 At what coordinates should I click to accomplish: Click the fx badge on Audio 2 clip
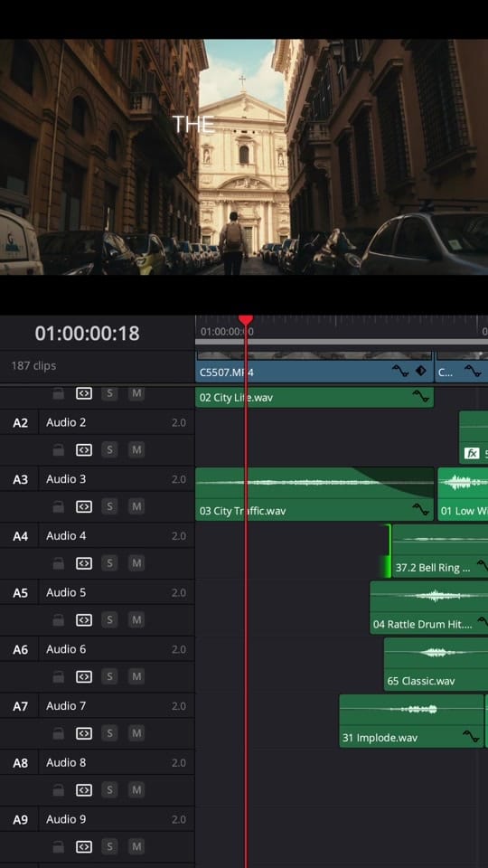click(472, 453)
